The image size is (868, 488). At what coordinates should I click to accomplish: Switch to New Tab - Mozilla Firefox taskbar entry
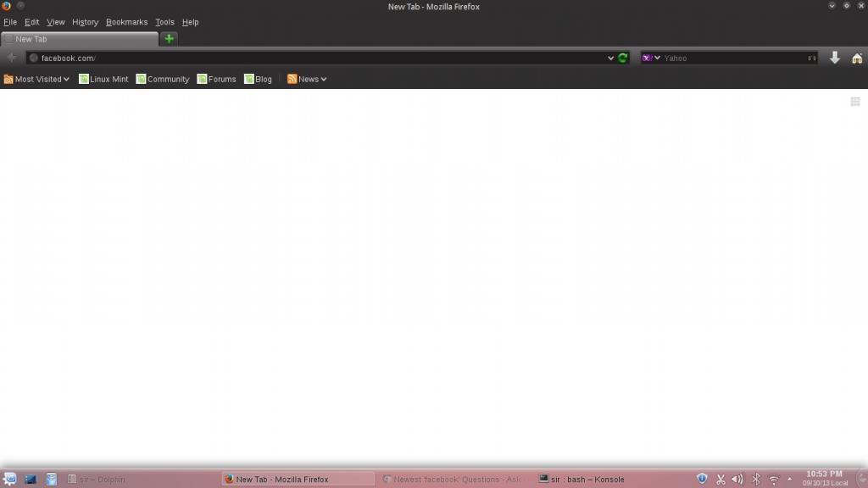[x=298, y=480]
